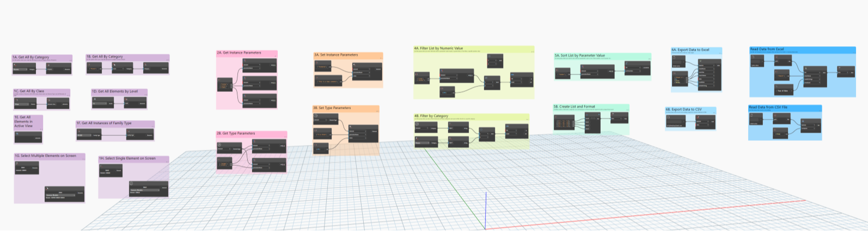
Task: Select '1G. Select Multiple Elements on Screen' title
Action: pyautogui.click(x=46, y=156)
